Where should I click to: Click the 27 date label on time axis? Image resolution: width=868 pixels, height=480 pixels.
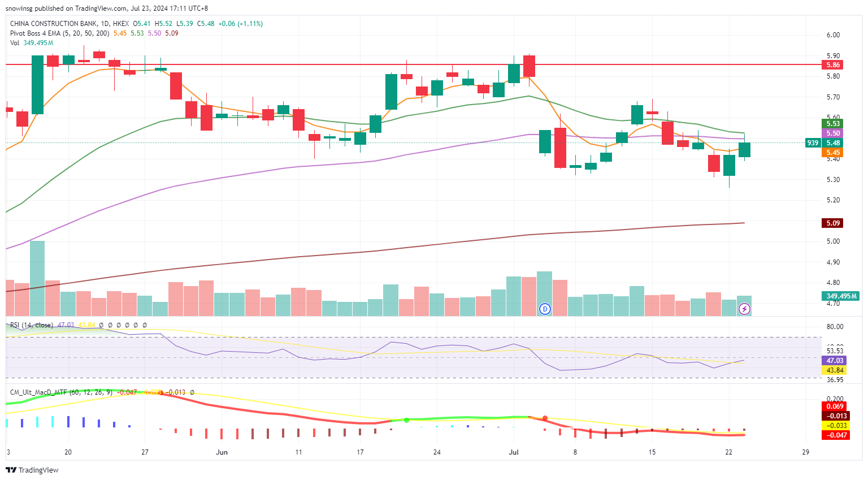(x=145, y=452)
